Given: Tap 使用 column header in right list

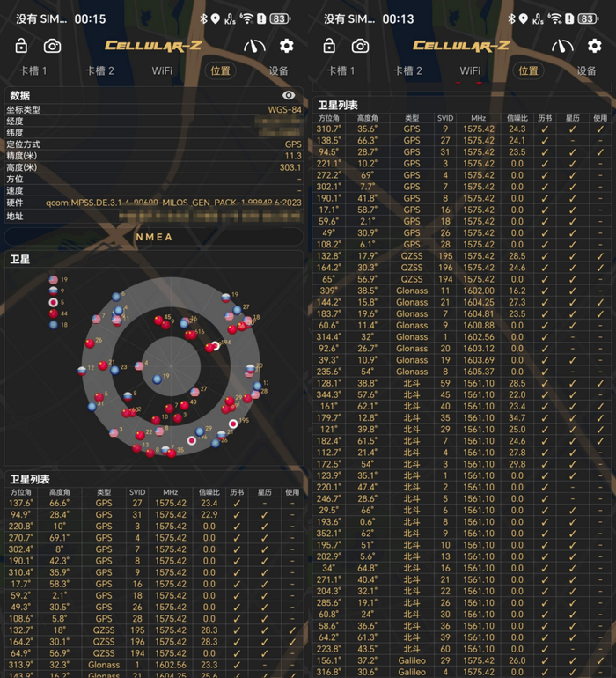Looking at the screenshot, I should tap(600, 118).
